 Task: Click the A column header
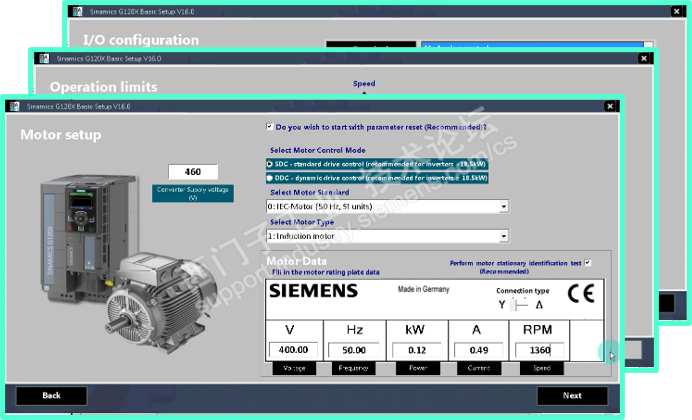pos(476,330)
